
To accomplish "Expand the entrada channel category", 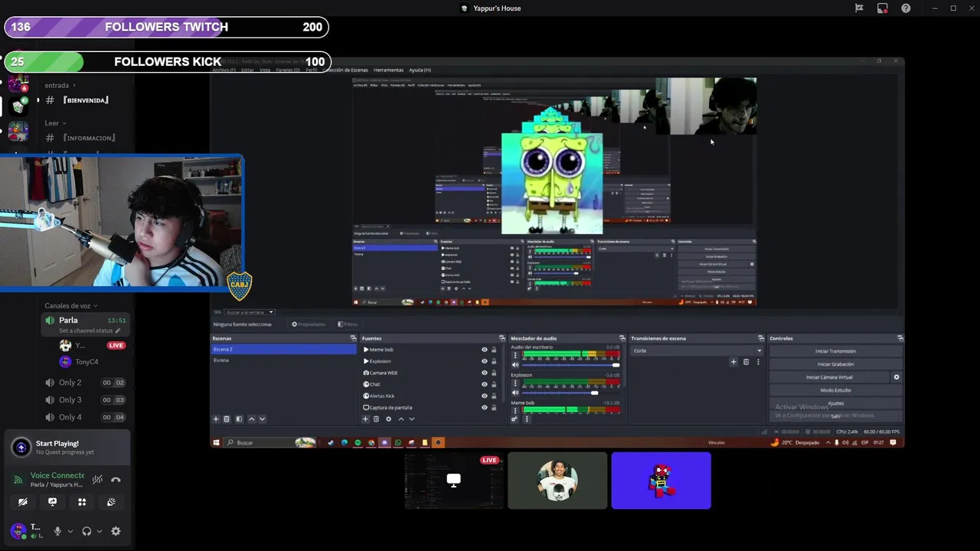I will point(60,85).
